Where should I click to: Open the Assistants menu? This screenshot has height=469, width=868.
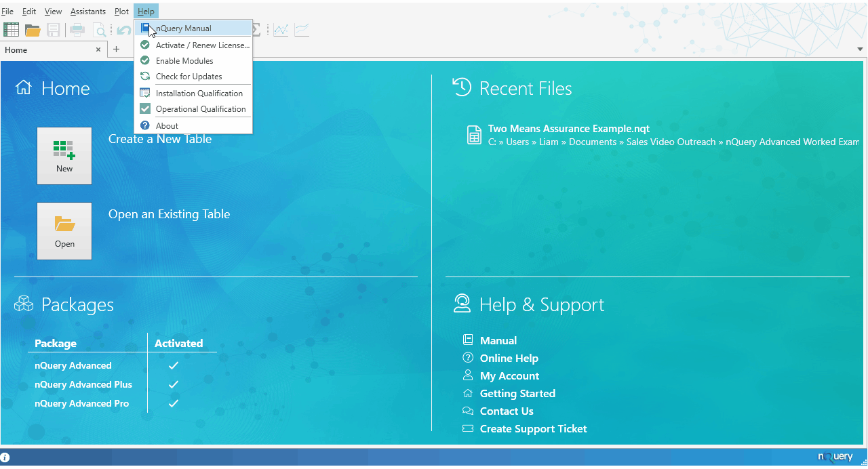click(88, 12)
